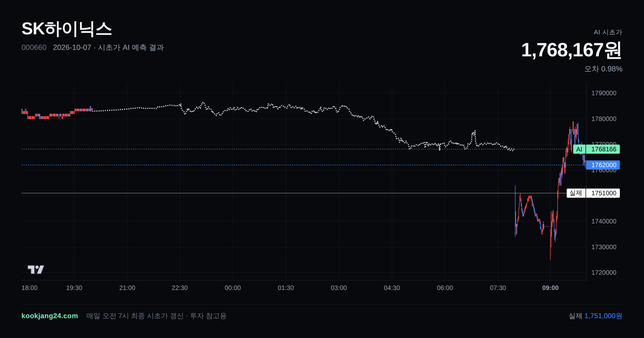Screen dimensions: 644x338
Task: Click the TradingView logo icon
Action: pyautogui.click(x=36, y=269)
